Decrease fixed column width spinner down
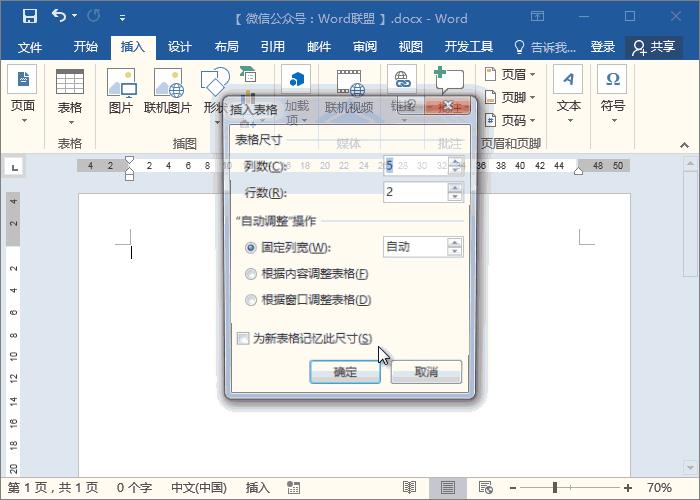 (455, 252)
